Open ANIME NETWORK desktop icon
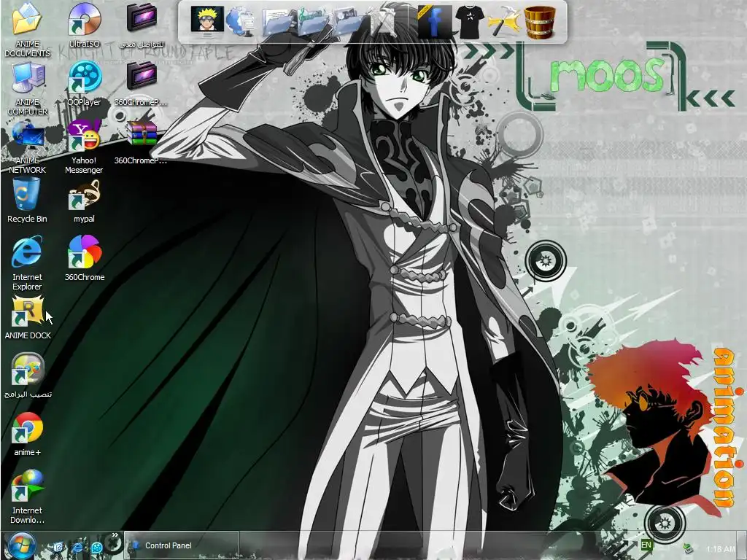Viewport: 747px width, 560px height. point(27,136)
